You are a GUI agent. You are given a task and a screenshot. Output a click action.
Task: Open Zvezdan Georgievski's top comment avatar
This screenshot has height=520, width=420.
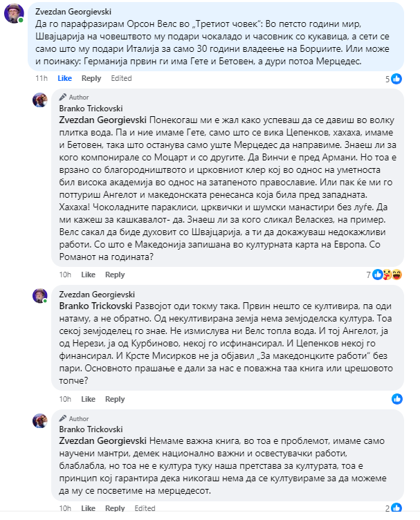[14, 14]
